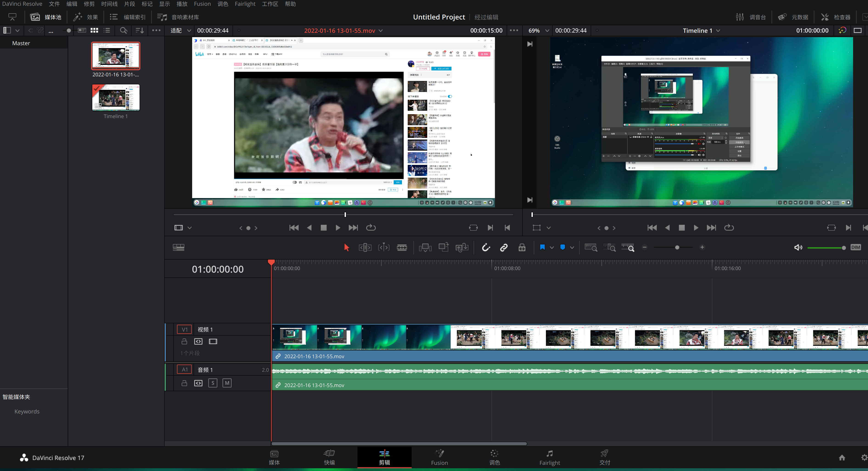This screenshot has width=868, height=471.
Task: Solo the Audio 1 track
Action: (x=213, y=383)
